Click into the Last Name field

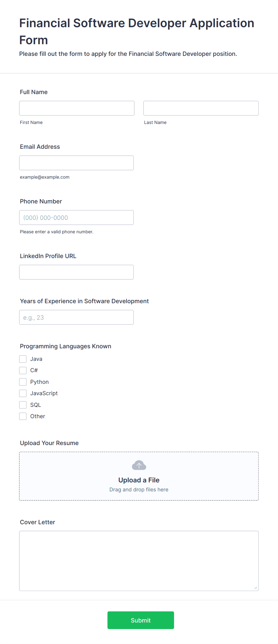201,108
